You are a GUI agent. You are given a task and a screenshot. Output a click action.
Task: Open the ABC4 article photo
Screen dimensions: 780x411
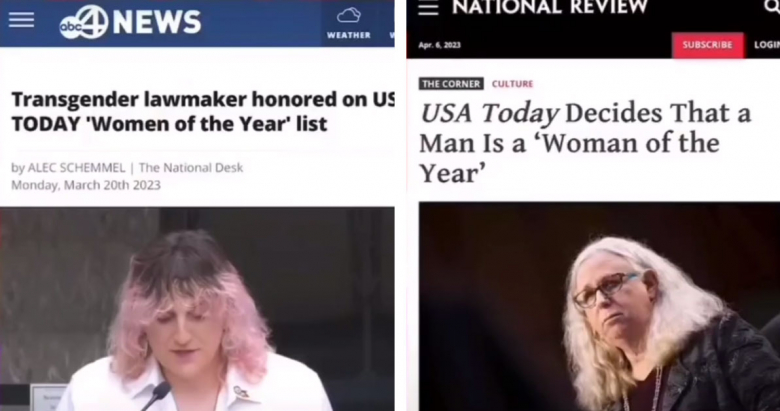(197, 308)
